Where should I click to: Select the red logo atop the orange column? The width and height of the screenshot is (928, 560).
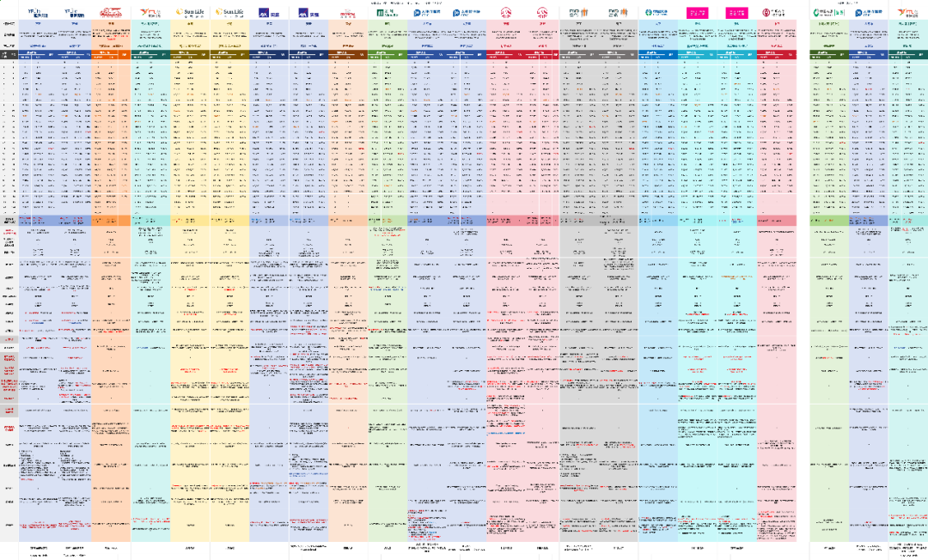coord(111,13)
